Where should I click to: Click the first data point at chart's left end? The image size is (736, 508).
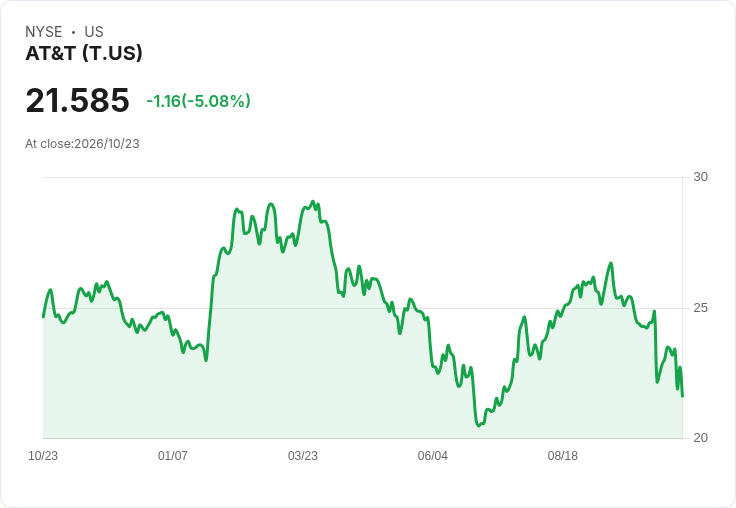(43, 317)
